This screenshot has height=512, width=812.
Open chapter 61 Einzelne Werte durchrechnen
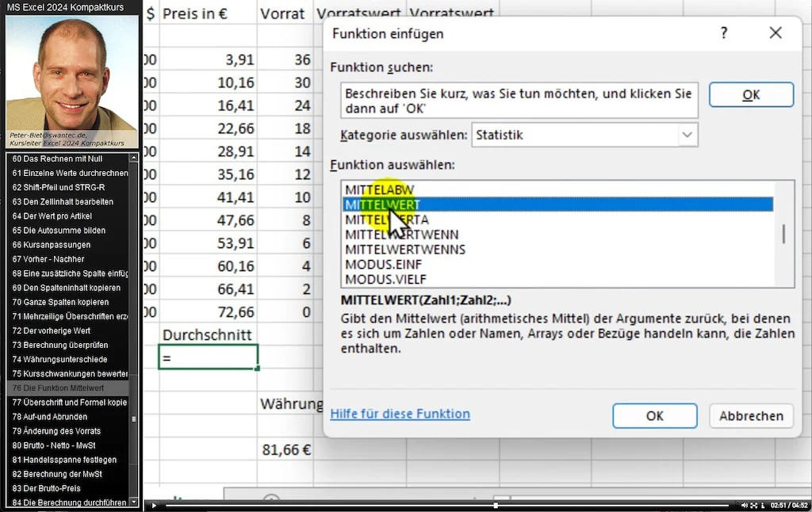pyautogui.click(x=67, y=173)
